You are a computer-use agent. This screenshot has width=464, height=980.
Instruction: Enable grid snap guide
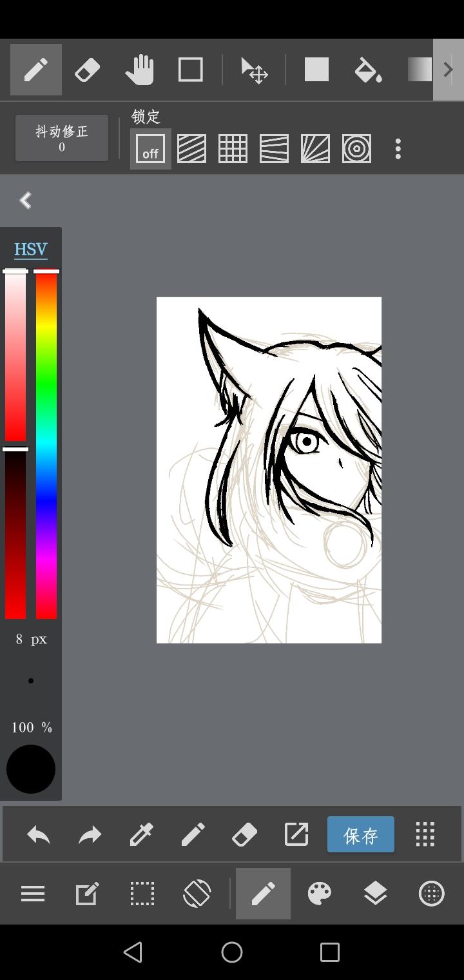233,149
